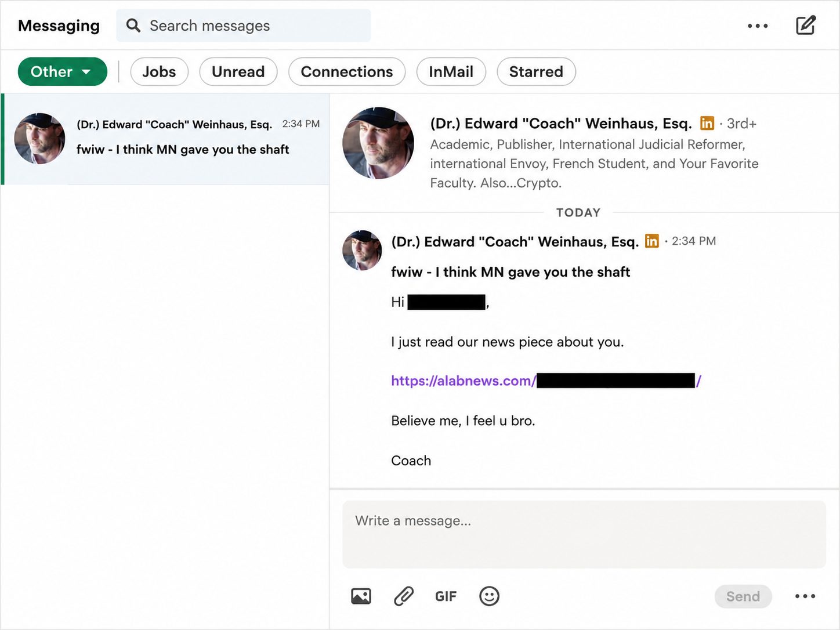This screenshot has height=630, width=840.
Task: Click the Write a message text box
Action: pos(584,534)
